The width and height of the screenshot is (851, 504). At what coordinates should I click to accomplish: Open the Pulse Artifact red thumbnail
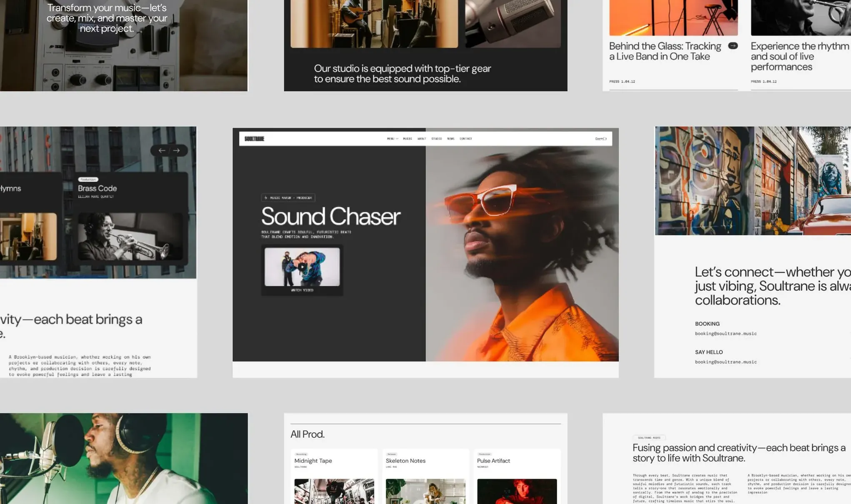click(517, 492)
